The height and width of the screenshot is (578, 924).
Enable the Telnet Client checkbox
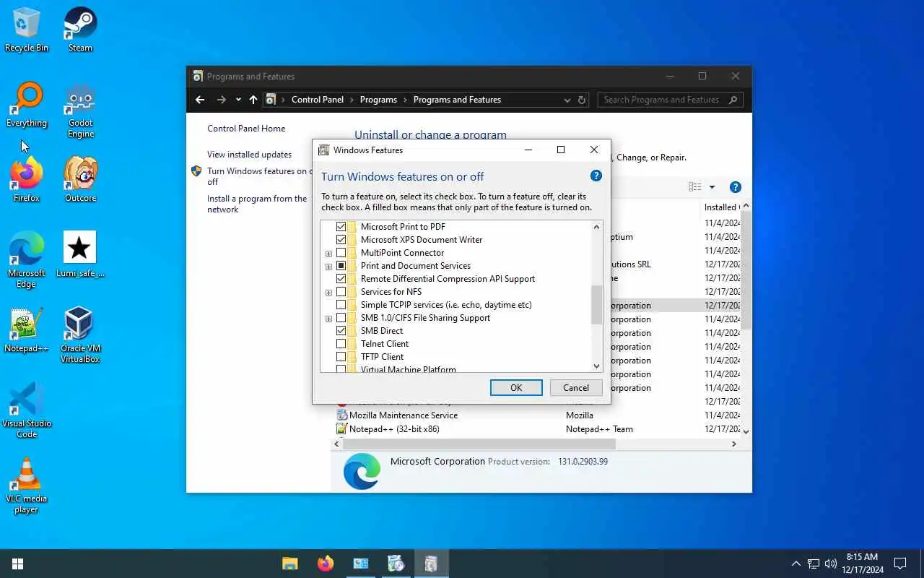pyautogui.click(x=341, y=344)
